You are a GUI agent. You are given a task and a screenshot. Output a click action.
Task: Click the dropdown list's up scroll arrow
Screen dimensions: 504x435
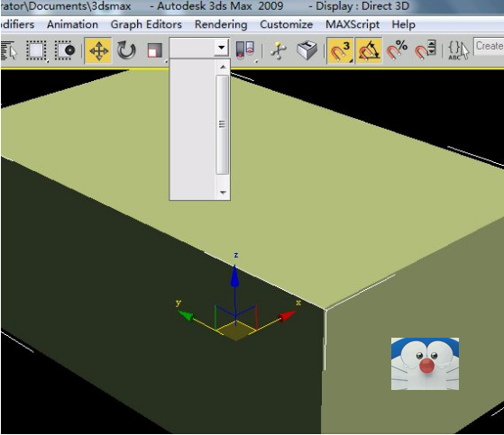pyautogui.click(x=223, y=67)
